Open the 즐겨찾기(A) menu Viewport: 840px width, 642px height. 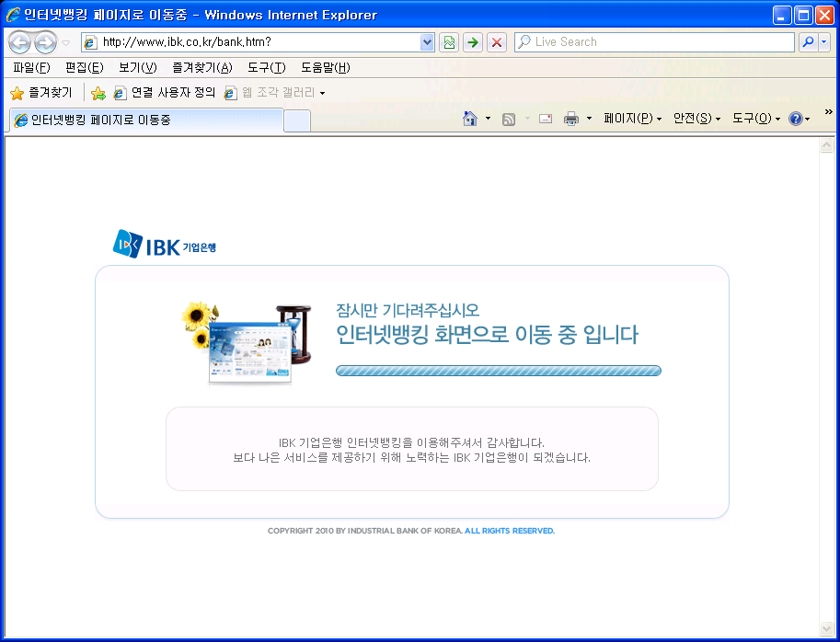pyautogui.click(x=202, y=67)
